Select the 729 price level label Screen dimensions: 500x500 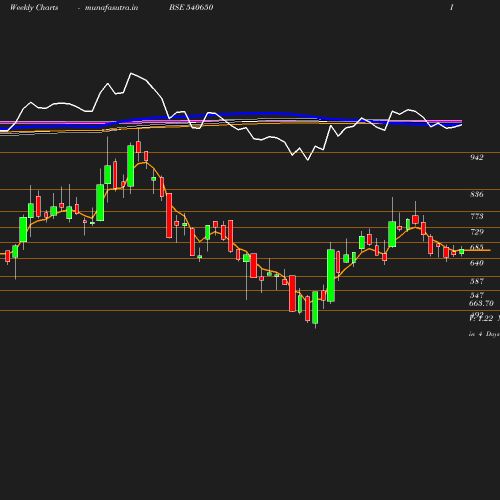477,232
